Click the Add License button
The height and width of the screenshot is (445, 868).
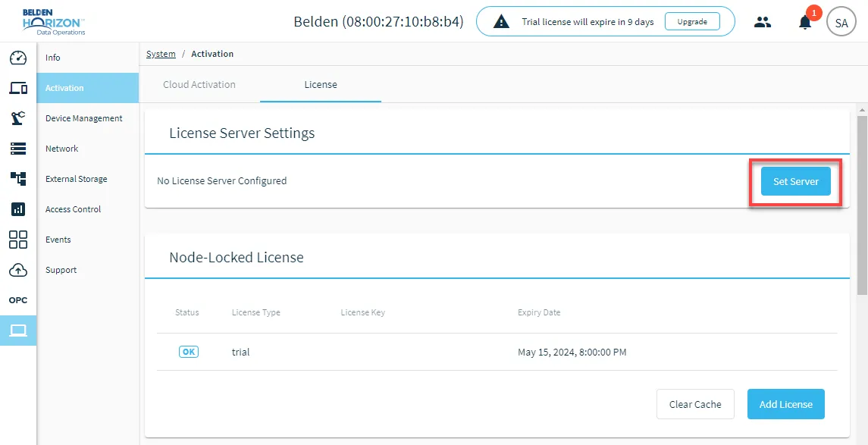(785, 404)
